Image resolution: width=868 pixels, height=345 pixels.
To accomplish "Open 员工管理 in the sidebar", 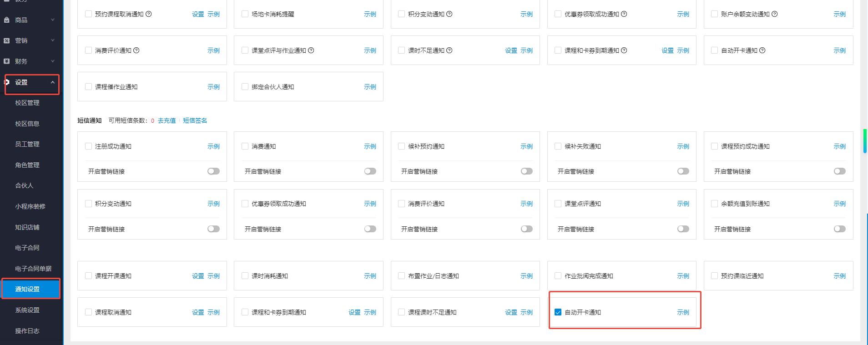I will click(27, 144).
